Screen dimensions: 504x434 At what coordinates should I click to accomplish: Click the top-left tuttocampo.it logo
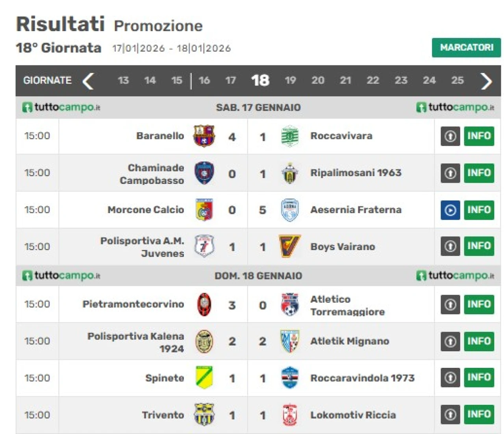point(61,107)
